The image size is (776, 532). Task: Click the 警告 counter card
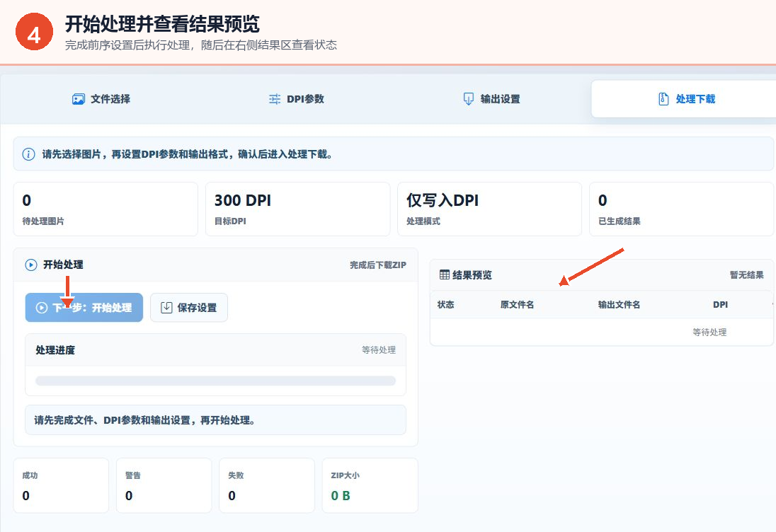(x=164, y=485)
